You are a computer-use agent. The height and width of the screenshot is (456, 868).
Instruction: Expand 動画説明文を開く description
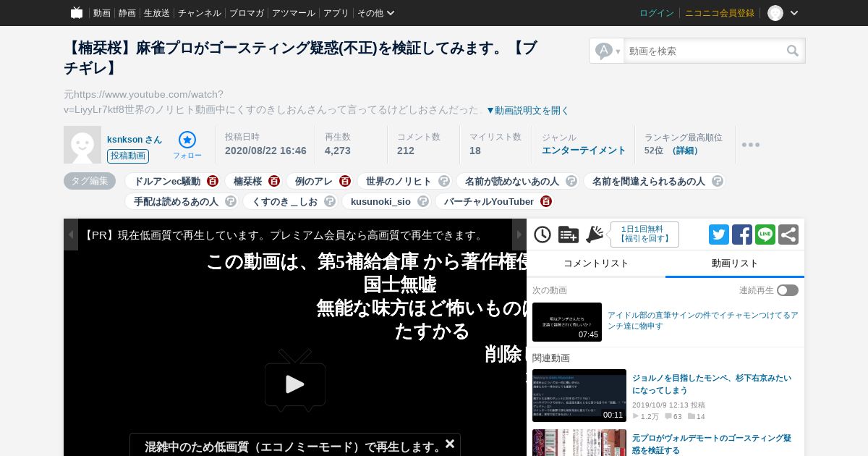coord(528,111)
